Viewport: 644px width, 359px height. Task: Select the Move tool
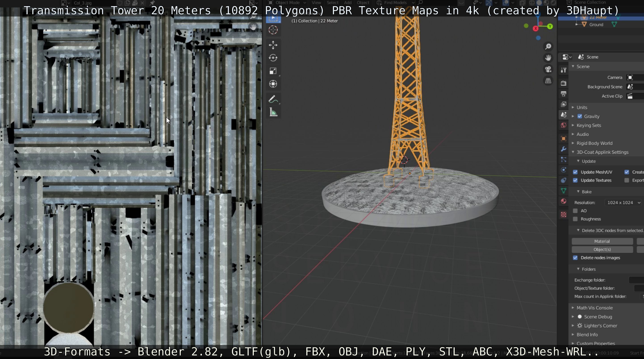coord(273,45)
